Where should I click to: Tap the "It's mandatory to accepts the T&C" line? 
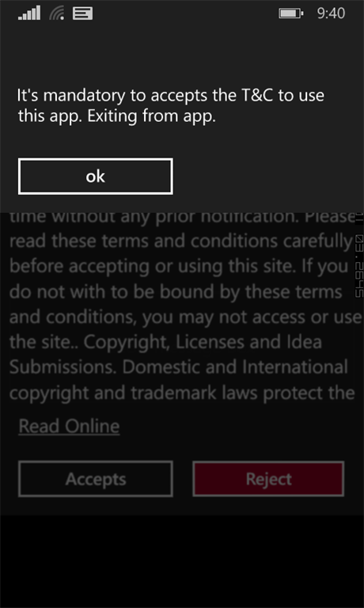[171, 96]
